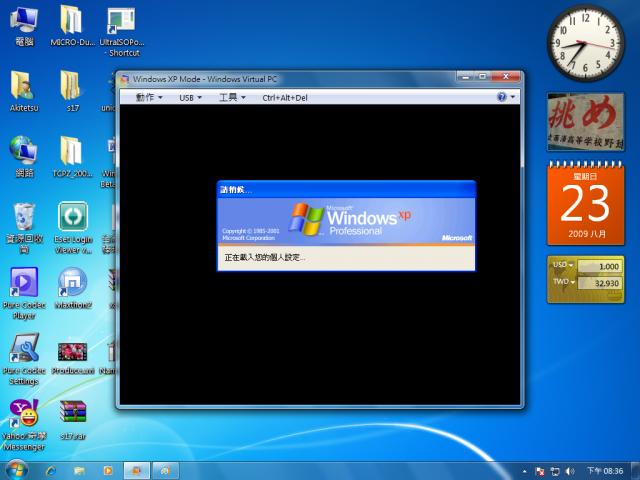Launch Pure Codec Player shortcut
Image resolution: width=640 pixels, height=480 pixels.
click(24, 293)
